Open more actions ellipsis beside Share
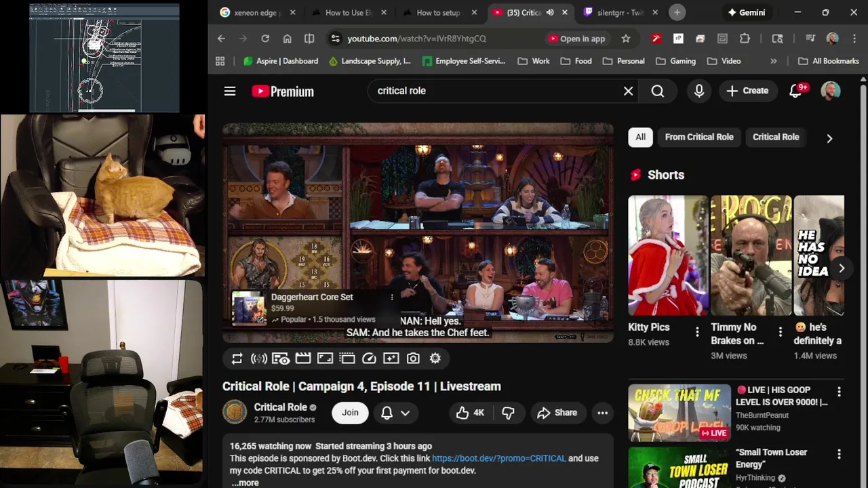 click(x=602, y=413)
